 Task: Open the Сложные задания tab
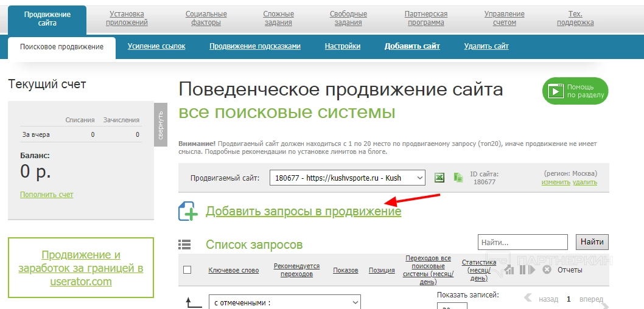pyautogui.click(x=278, y=18)
